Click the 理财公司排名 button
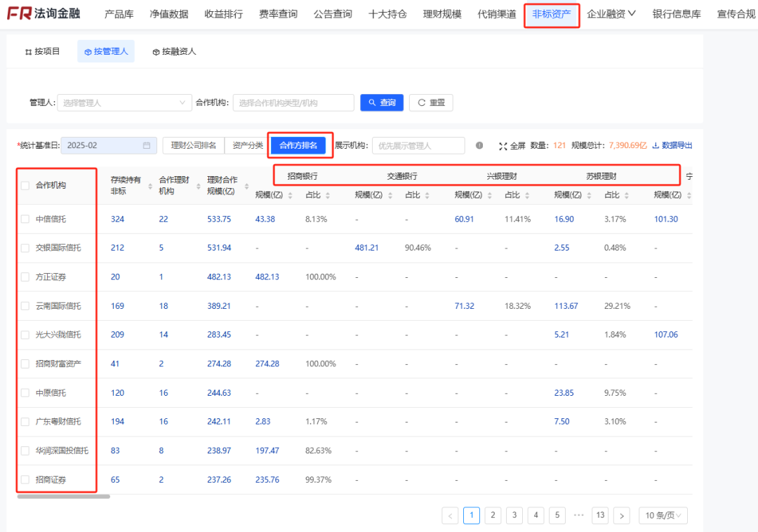Viewport: 758px width, 532px height. tap(194, 145)
